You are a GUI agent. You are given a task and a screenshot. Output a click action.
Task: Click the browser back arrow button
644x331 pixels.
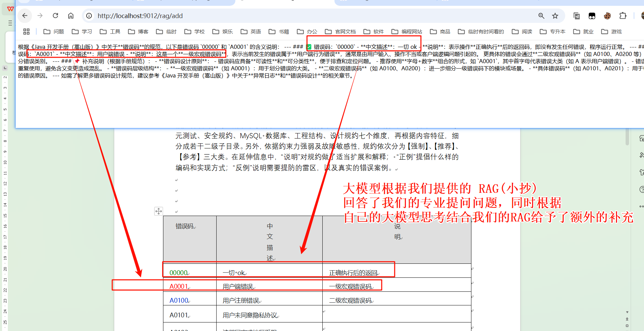(25, 16)
